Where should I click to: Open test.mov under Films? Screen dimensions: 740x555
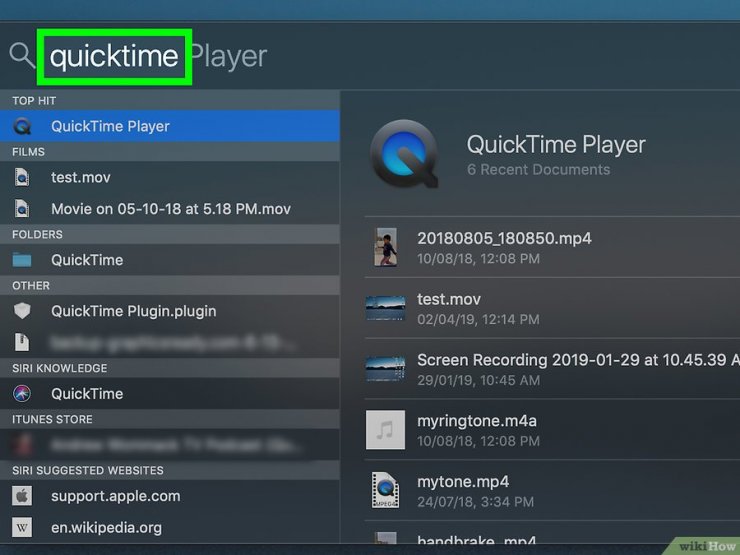[170, 177]
